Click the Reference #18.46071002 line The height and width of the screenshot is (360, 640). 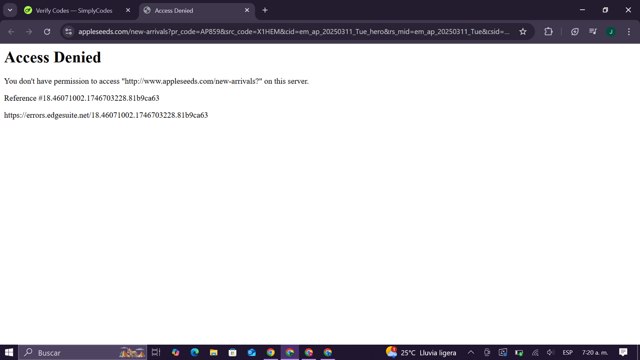point(82,98)
